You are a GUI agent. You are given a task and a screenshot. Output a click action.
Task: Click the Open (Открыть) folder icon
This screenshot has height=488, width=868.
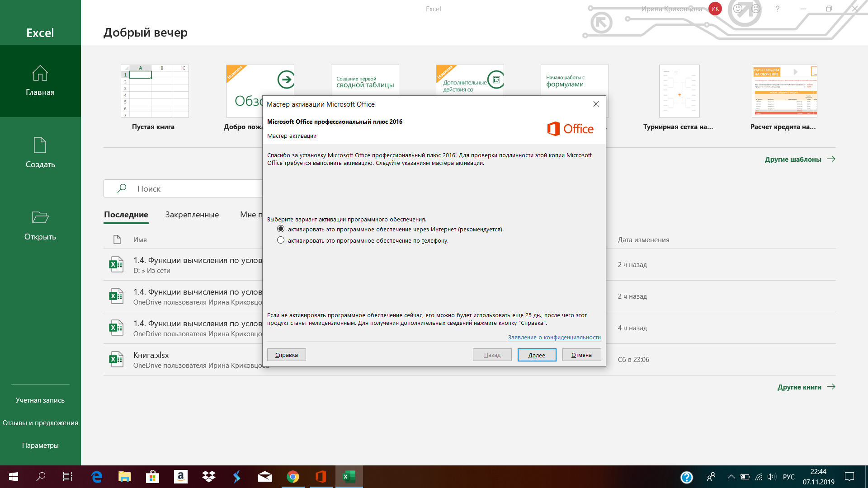40,217
